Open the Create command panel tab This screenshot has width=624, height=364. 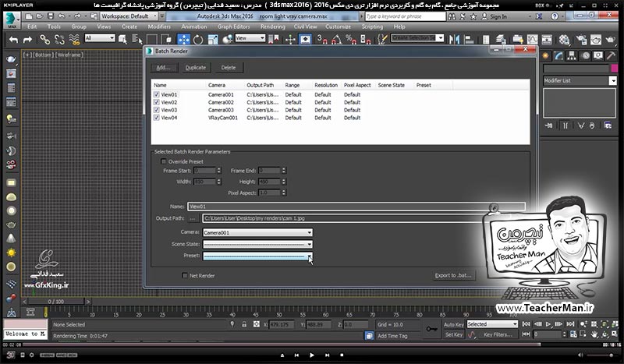click(x=545, y=55)
